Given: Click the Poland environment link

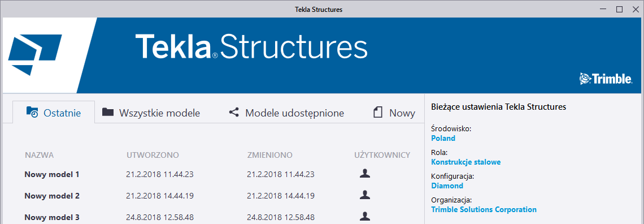Looking at the screenshot, I should 443,138.
